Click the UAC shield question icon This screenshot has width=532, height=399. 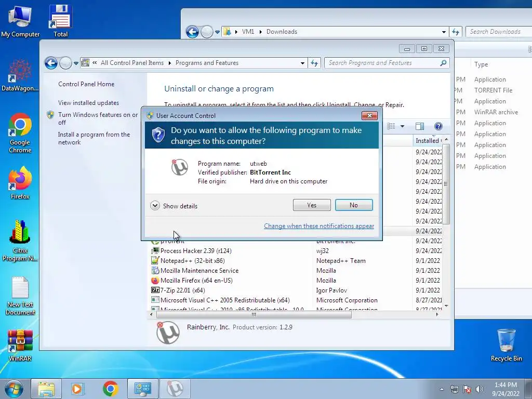158,135
